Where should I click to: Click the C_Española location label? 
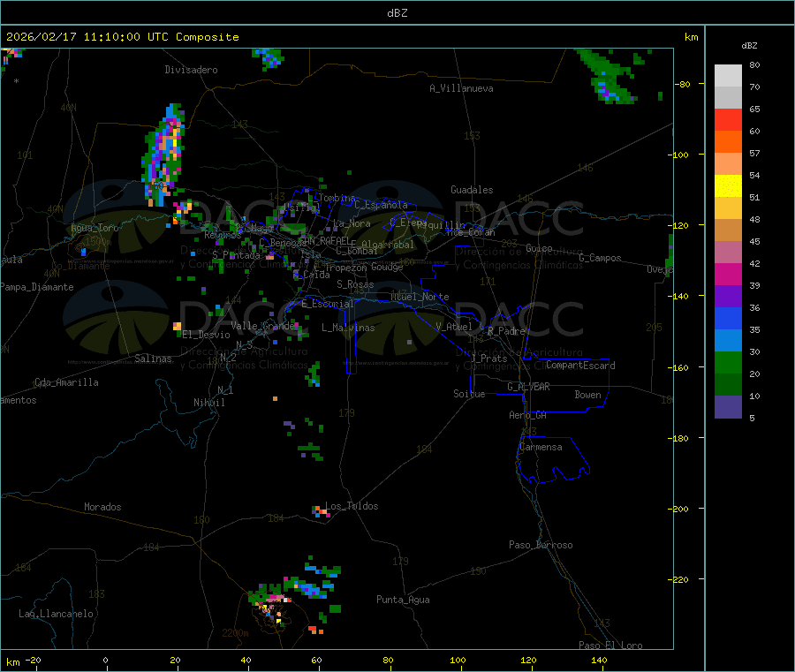point(381,205)
